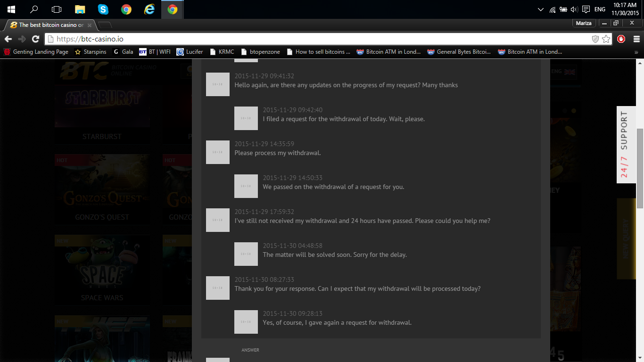Open Task View on the taskbar
Image resolution: width=644 pixels, height=362 pixels.
(57, 9)
